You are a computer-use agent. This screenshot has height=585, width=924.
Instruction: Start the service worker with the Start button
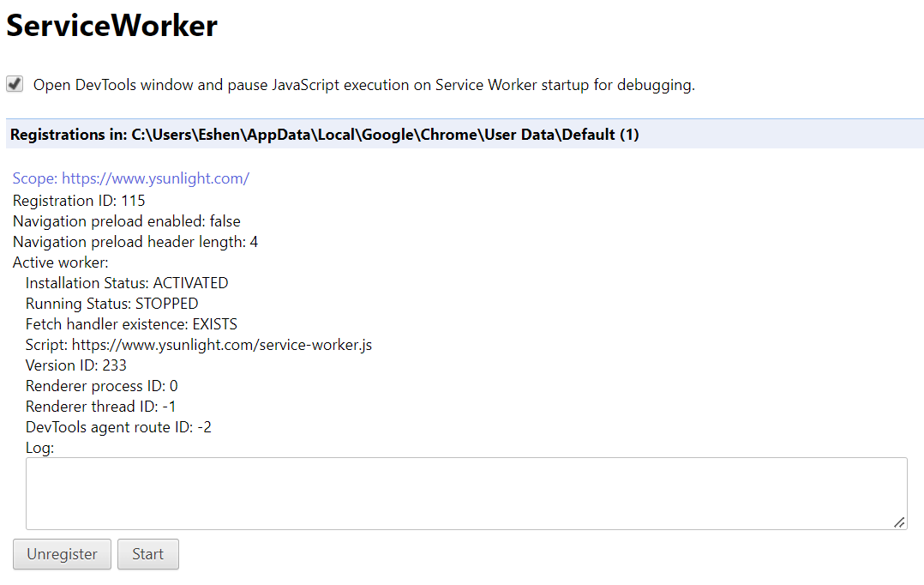coord(147,554)
